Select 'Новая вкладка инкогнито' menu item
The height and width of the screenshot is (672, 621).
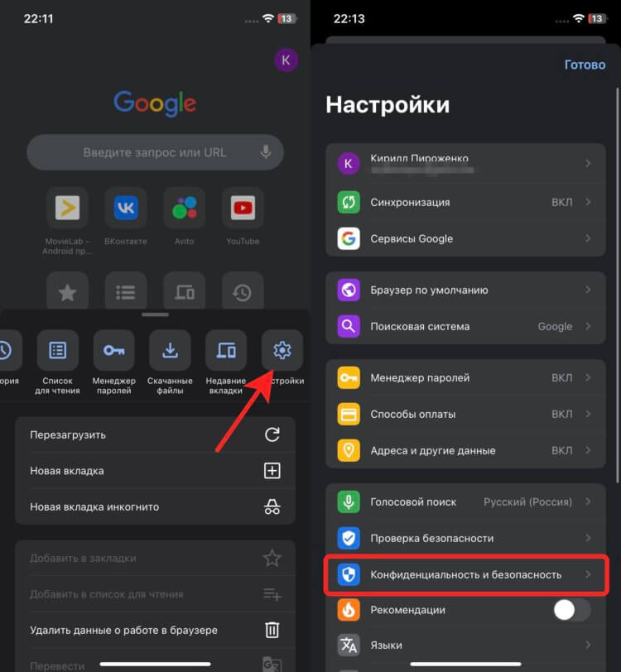156,506
